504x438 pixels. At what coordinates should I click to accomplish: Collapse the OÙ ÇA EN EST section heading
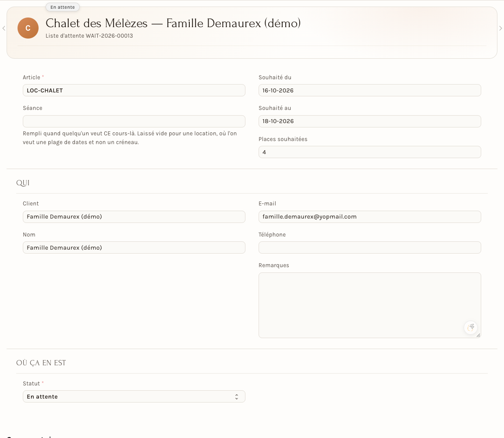[41, 363]
